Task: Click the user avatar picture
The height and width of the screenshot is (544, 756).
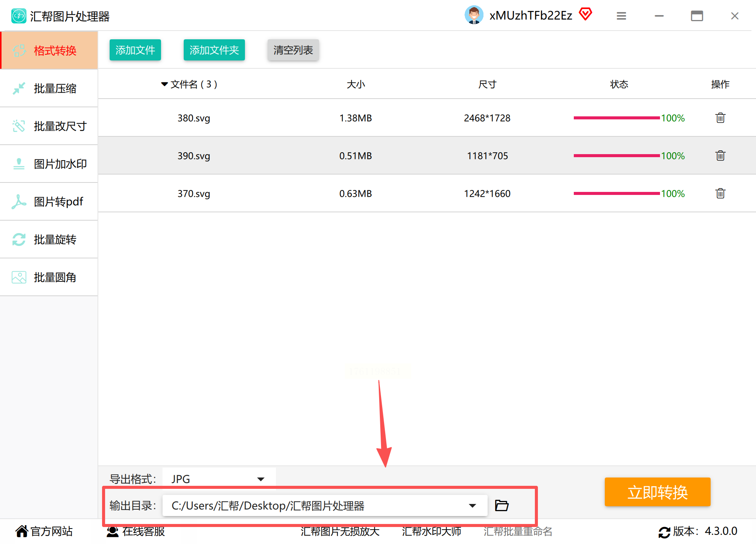Action: click(x=474, y=15)
